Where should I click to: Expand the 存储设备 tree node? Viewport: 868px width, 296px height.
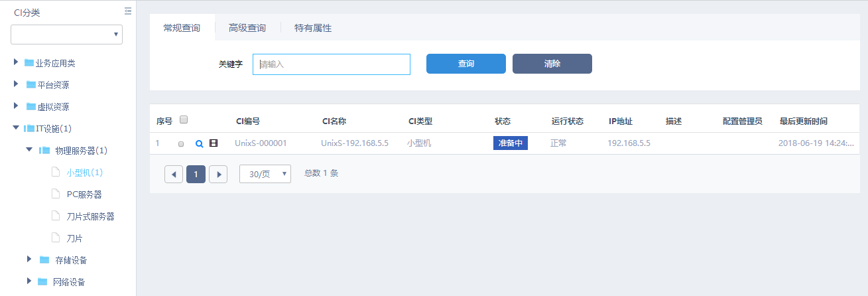[x=29, y=259]
